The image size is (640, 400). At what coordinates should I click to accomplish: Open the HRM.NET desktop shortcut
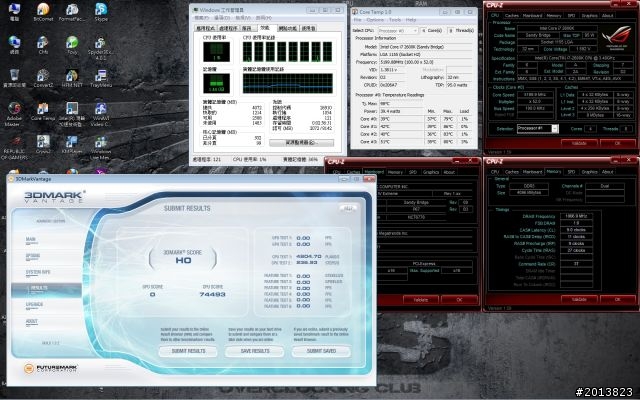[x=72, y=78]
